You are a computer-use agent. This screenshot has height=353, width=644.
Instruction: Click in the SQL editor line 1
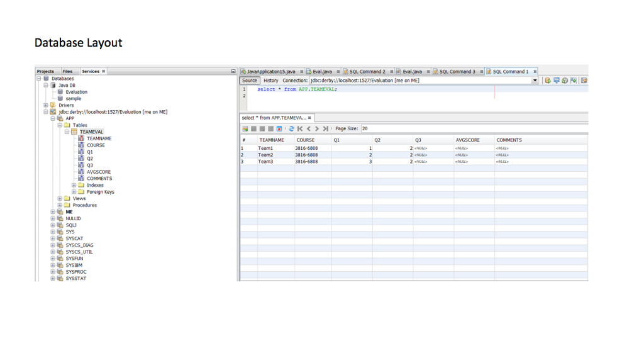coord(417,89)
